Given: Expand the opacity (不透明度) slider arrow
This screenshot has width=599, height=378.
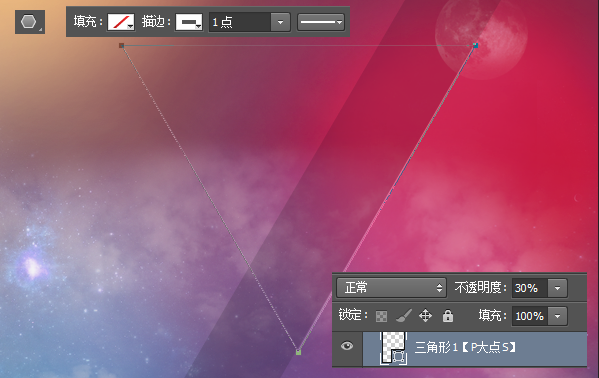Looking at the screenshot, I should point(557,288).
